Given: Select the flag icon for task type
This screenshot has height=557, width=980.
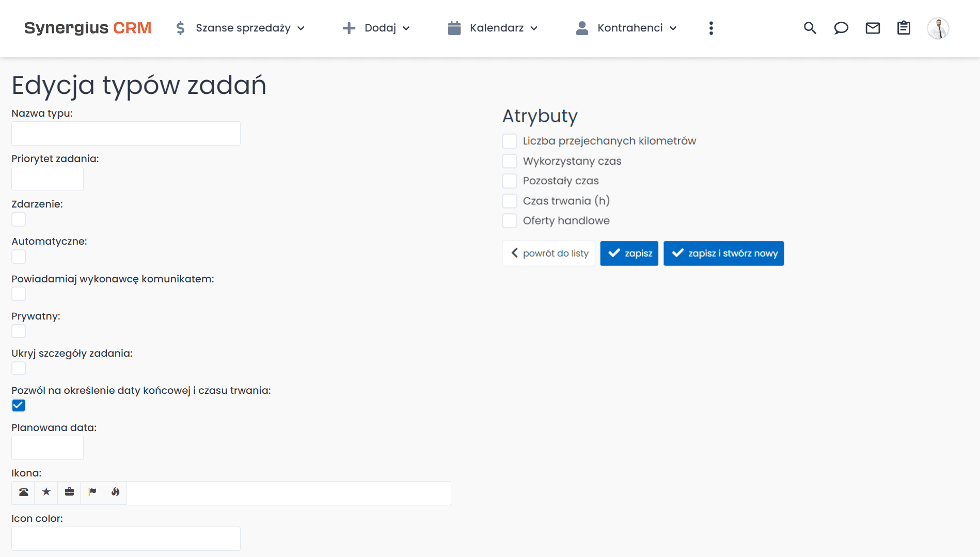Looking at the screenshot, I should click(x=92, y=493).
